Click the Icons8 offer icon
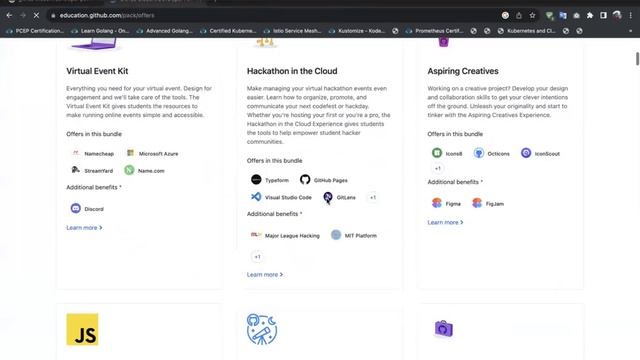640x360 pixels. coord(437,153)
